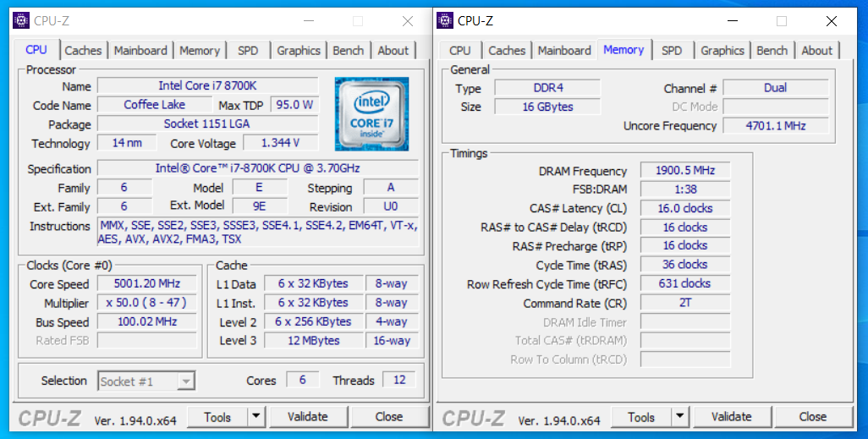Click the CPU-Z app icon in left window
Viewport: 868px width, 439px height.
coord(21,21)
